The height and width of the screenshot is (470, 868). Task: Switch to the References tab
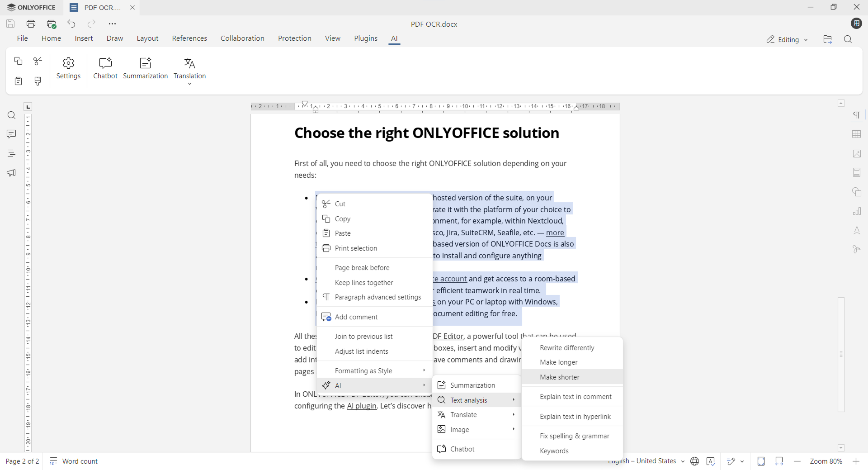[189, 38]
